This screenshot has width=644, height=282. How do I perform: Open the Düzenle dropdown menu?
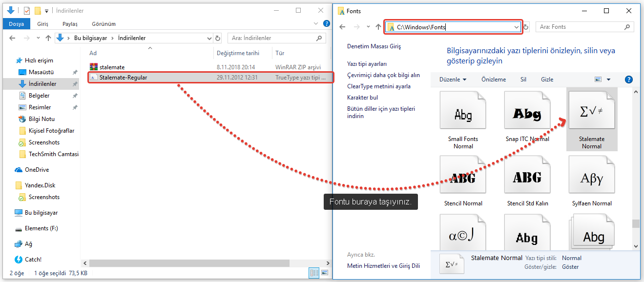[x=453, y=80]
